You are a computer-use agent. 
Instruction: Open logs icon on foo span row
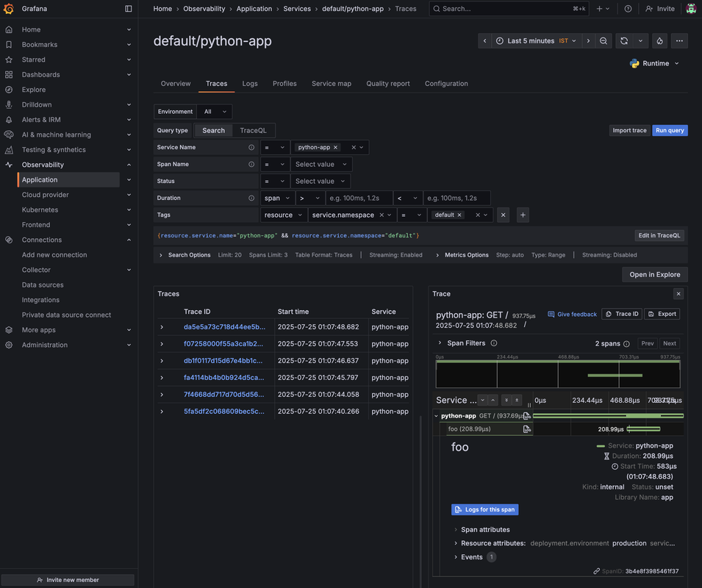coord(526,429)
